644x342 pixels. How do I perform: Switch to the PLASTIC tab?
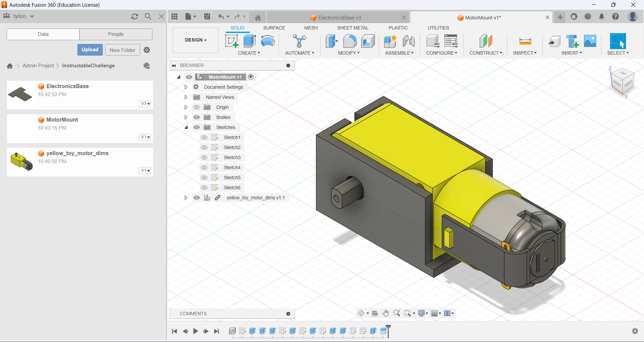click(398, 28)
